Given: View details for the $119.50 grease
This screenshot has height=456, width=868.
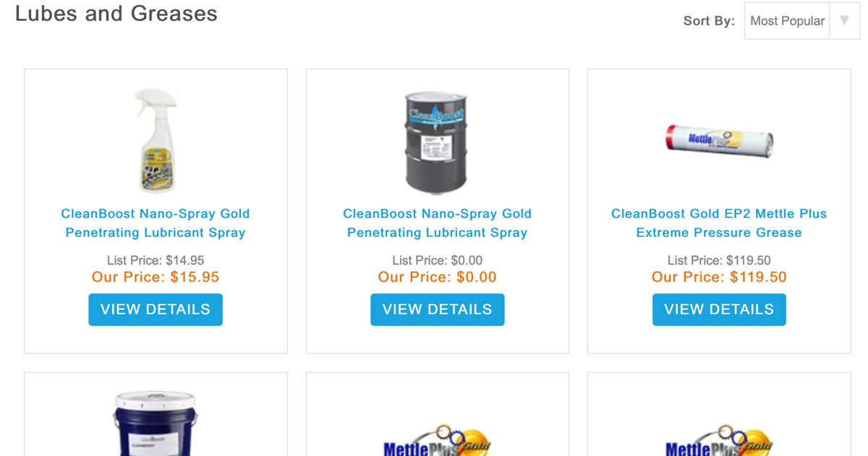Looking at the screenshot, I should (x=719, y=310).
